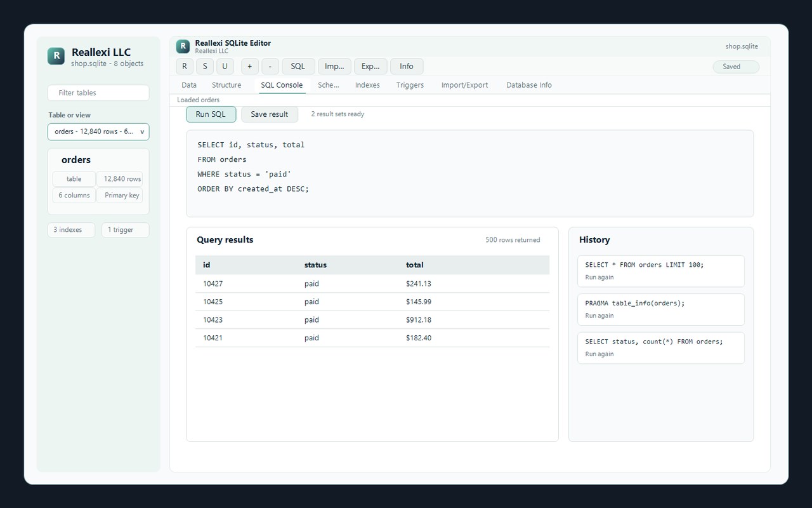Click the total cell $182.40

tap(419, 338)
